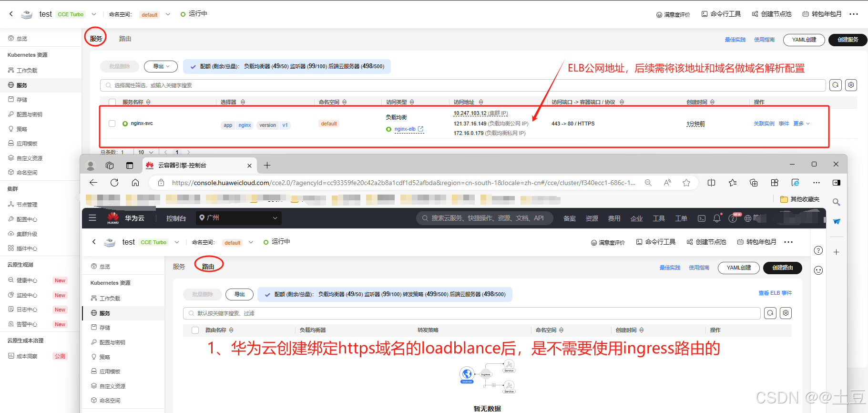Click YAML创建 in background service page
The width and height of the screenshot is (868, 413).
(x=804, y=40)
